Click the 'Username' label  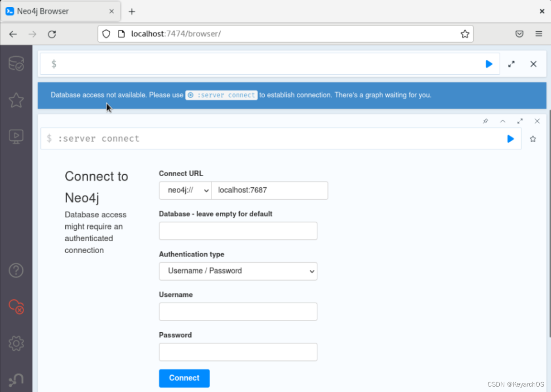click(x=176, y=295)
